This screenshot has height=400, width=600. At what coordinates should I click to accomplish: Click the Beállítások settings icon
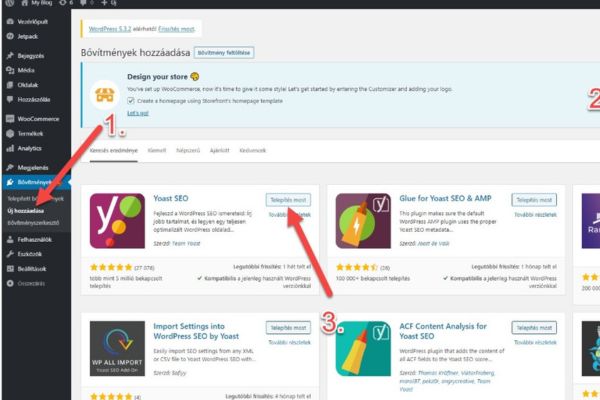pos(10,269)
